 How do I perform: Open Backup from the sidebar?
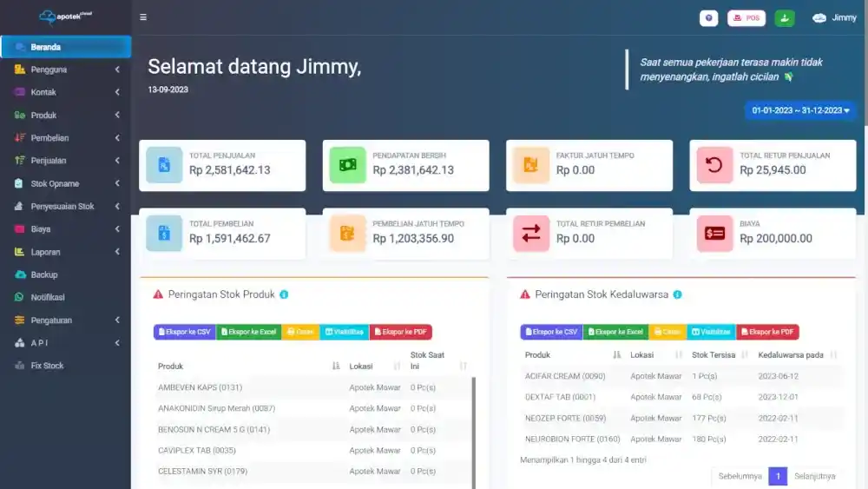pyautogui.click(x=43, y=274)
